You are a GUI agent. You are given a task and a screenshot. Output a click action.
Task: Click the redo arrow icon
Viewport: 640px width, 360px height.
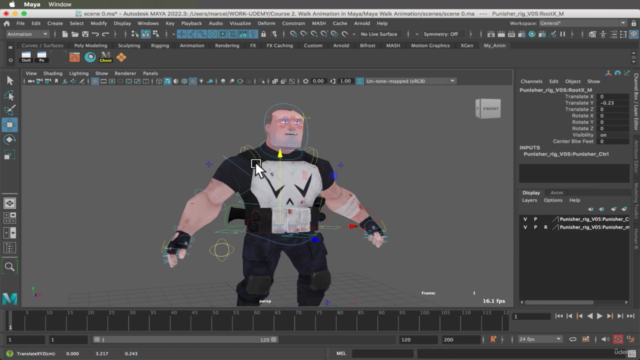point(105,34)
